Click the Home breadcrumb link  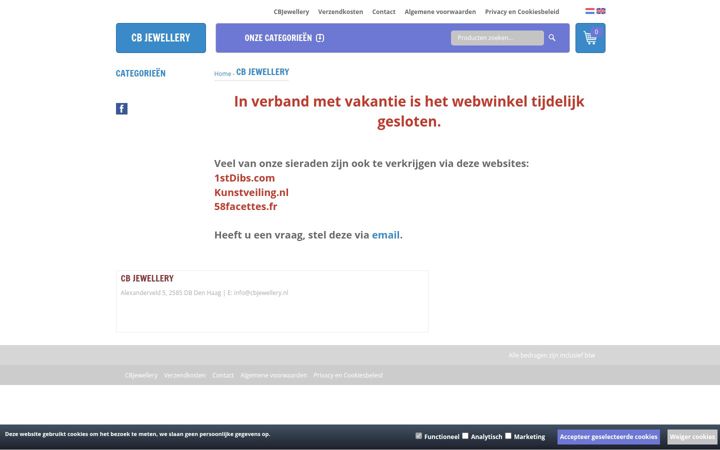coord(222,73)
